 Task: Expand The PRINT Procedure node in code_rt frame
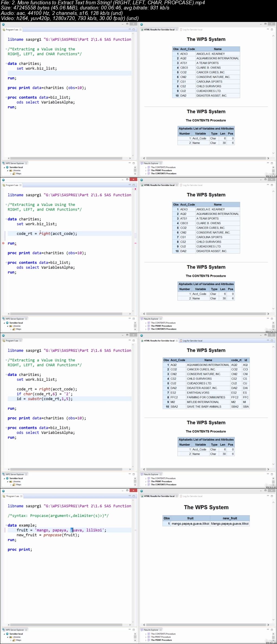[x=146, y=481]
